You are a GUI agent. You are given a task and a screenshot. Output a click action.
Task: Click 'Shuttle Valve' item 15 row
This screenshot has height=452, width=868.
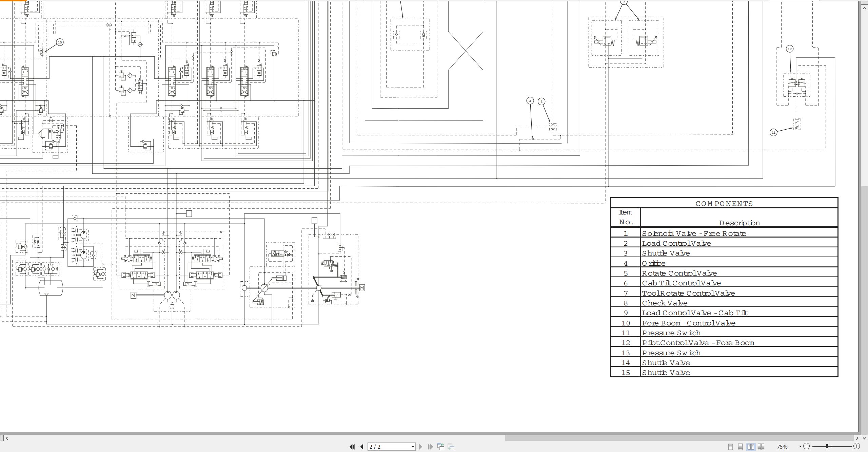point(724,373)
